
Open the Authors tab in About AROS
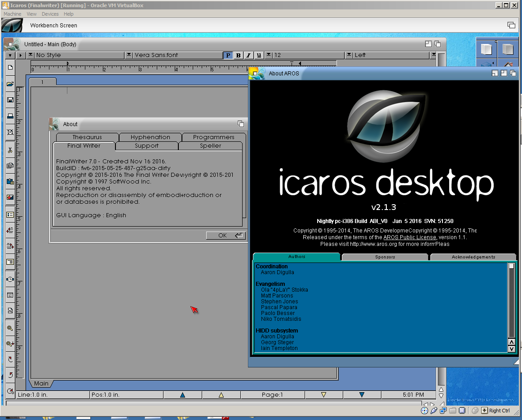click(296, 257)
